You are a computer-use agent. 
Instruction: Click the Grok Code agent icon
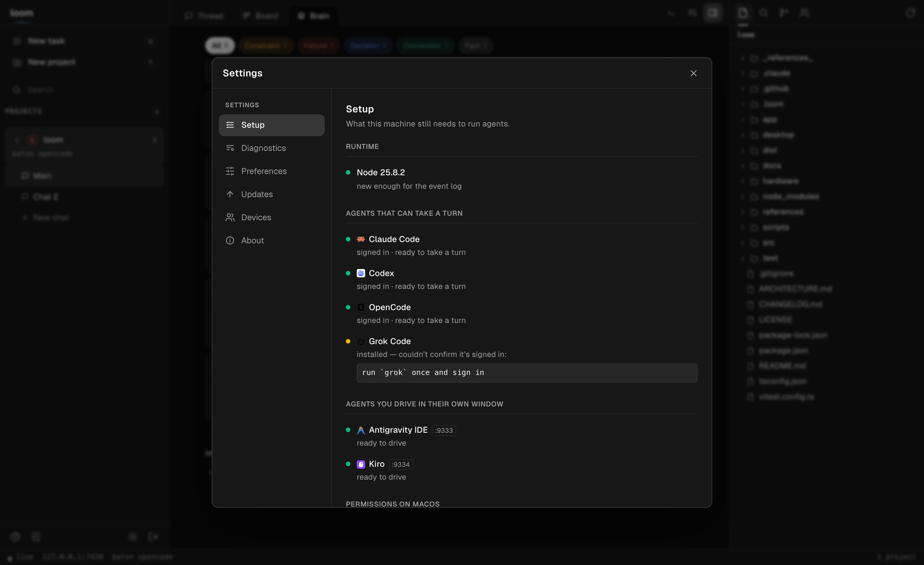[x=361, y=341]
